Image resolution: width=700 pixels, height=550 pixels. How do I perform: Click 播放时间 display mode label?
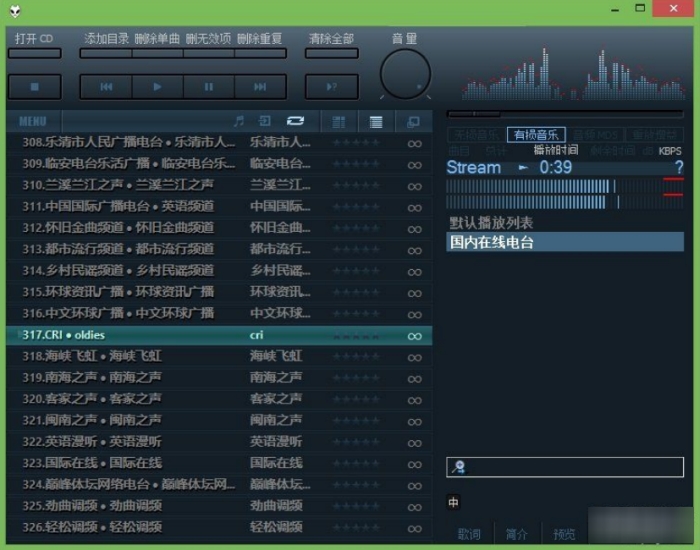click(x=556, y=150)
